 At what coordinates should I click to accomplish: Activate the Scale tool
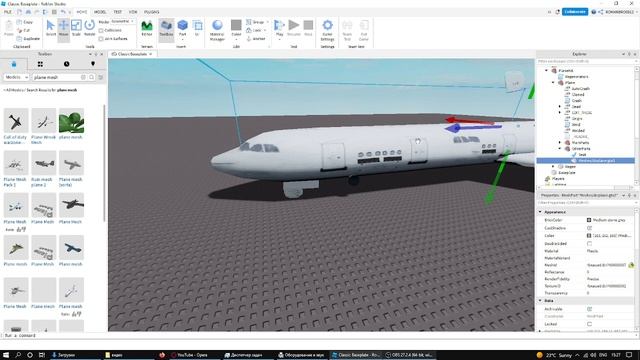76,28
